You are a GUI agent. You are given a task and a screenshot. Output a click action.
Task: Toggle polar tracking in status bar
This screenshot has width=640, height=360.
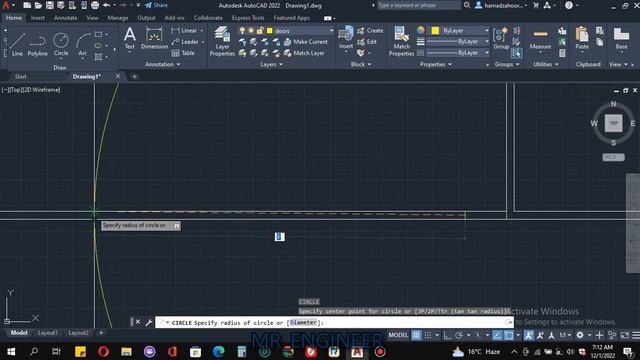coord(459,335)
